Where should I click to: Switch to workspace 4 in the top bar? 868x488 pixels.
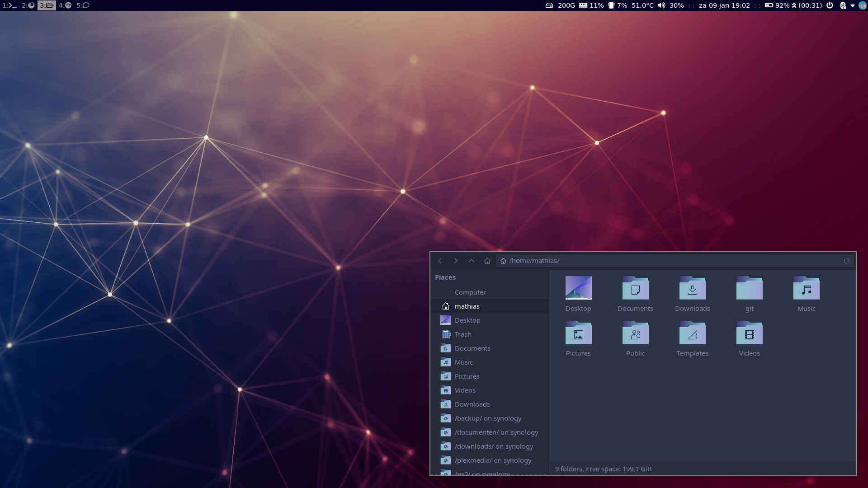65,5
